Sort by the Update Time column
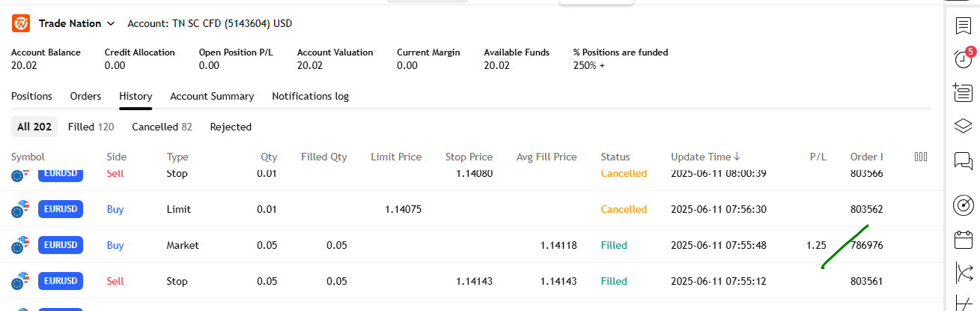Image resolution: width=980 pixels, height=311 pixels. [705, 157]
